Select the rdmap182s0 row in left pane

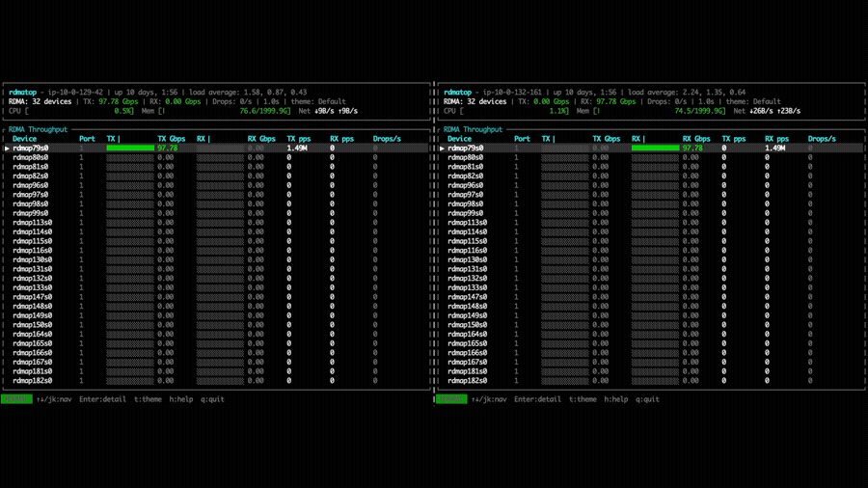(x=216, y=381)
